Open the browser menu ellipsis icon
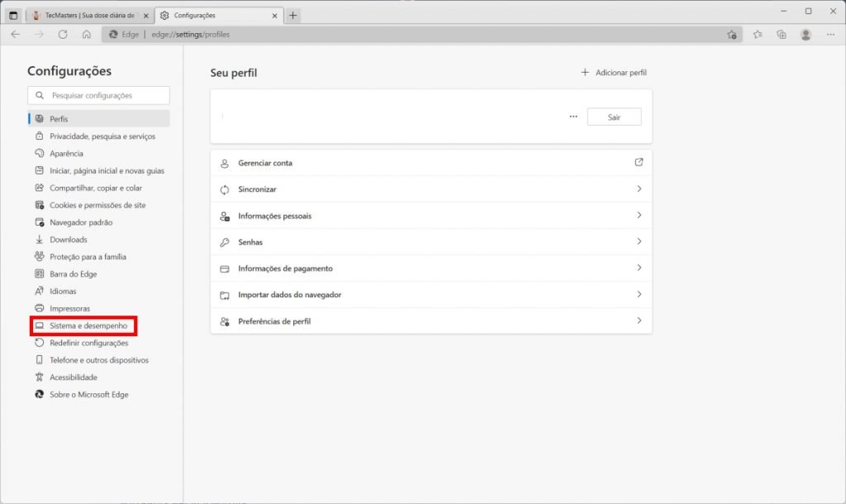The width and height of the screenshot is (846, 504). tap(830, 35)
